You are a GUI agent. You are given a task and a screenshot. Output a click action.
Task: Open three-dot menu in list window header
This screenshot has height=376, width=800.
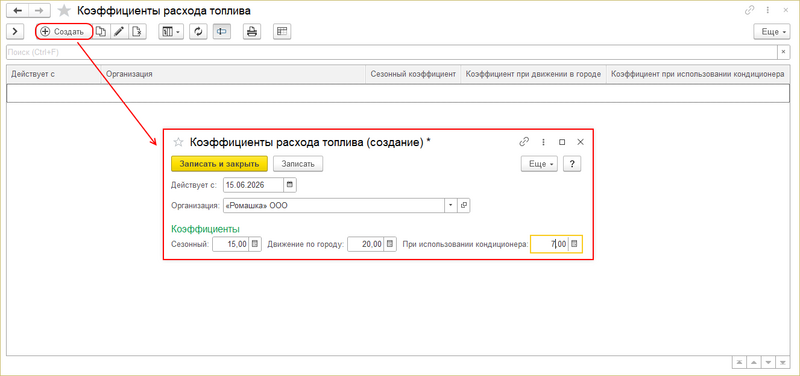click(767, 10)
